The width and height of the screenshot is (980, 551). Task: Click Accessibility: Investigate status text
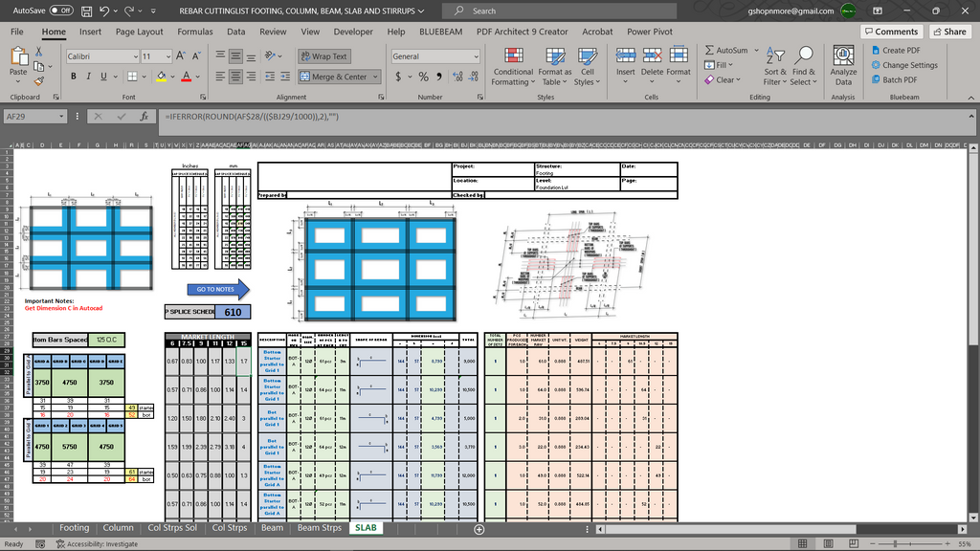point(97,543)
